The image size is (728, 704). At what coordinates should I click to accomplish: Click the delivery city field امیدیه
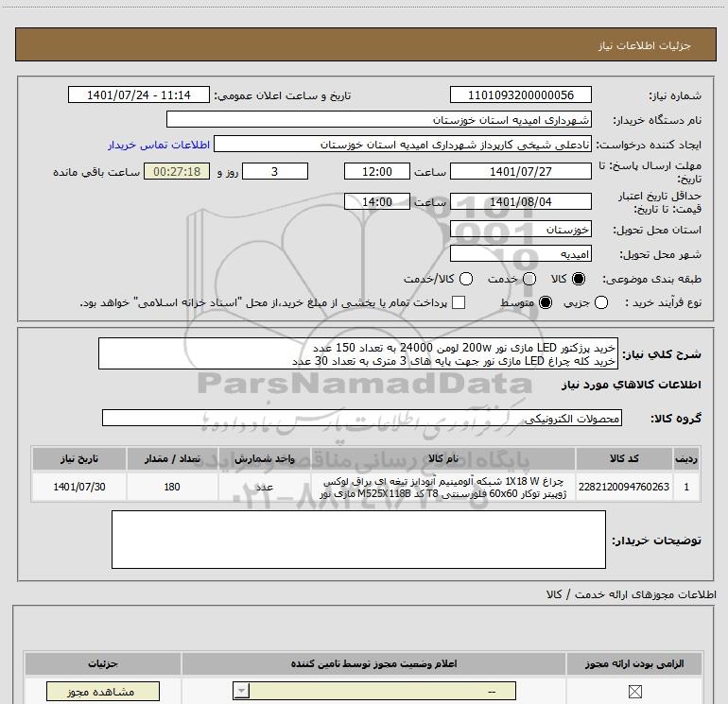(520, 253)
